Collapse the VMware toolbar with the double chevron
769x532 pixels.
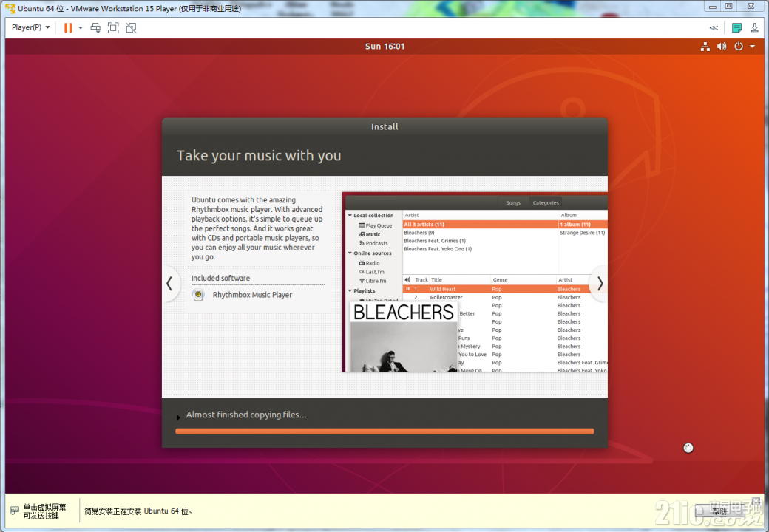714,28
